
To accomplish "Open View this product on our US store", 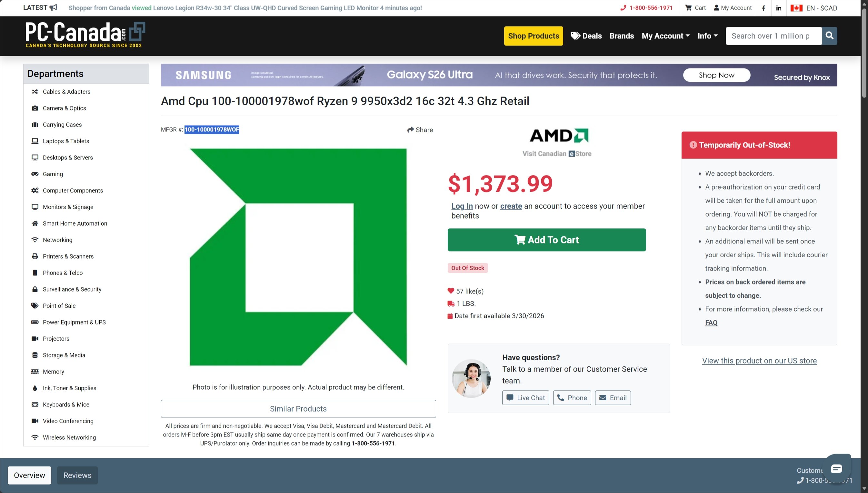I will click(x=759, y=361).
